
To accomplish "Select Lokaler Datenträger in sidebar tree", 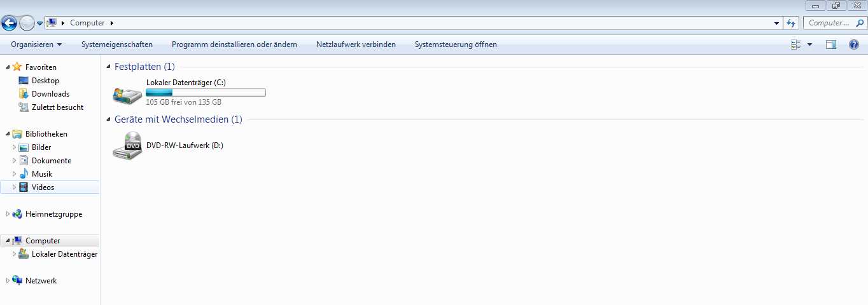I will coord(64,254).
